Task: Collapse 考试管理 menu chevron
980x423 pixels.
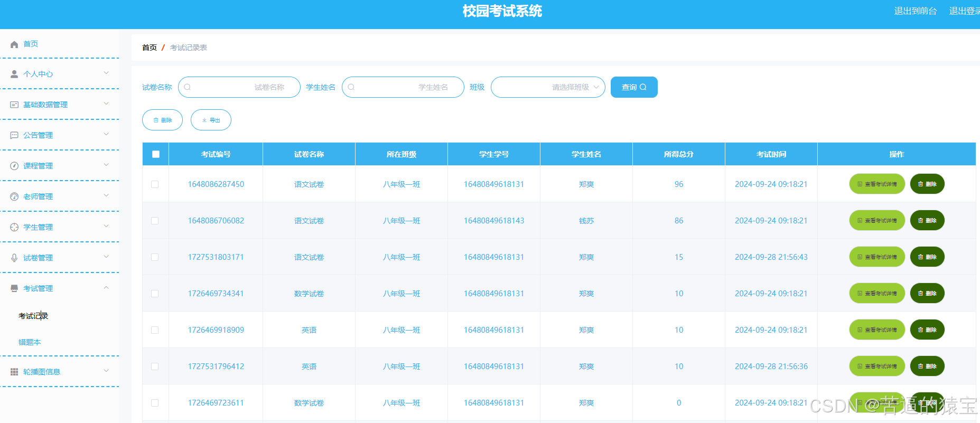Action: [x=106, y=287]
